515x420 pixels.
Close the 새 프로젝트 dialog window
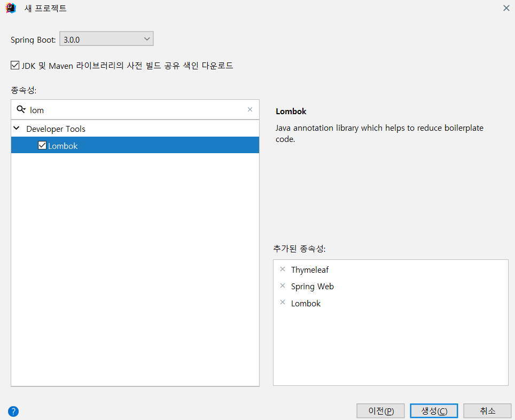pos(506,8)
